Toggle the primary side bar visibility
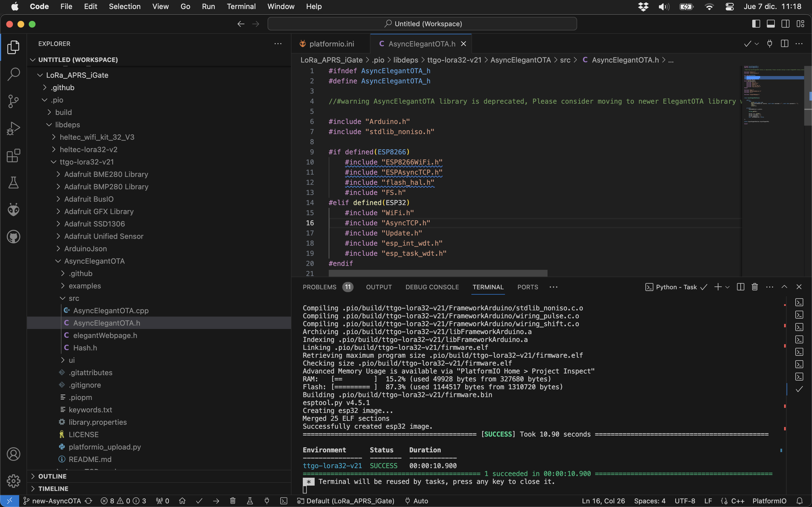Image resolution: width=812 pixels, height=507 pixels. pos(756,24)
